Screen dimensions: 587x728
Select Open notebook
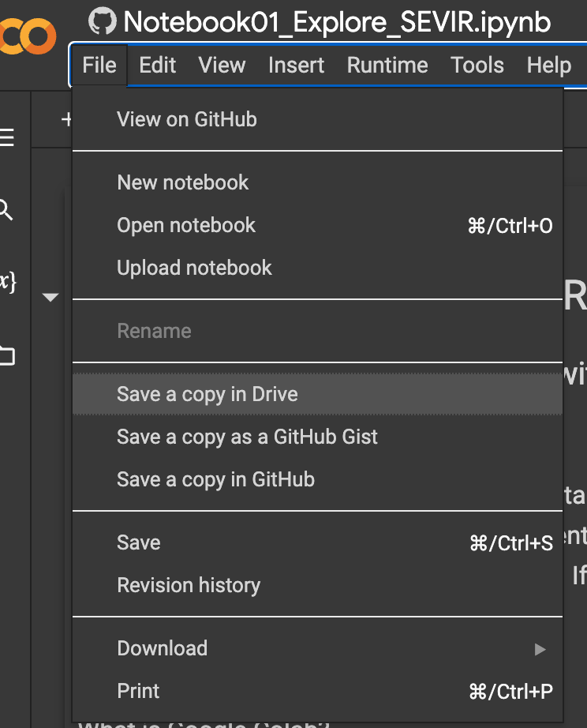point(317,226)
